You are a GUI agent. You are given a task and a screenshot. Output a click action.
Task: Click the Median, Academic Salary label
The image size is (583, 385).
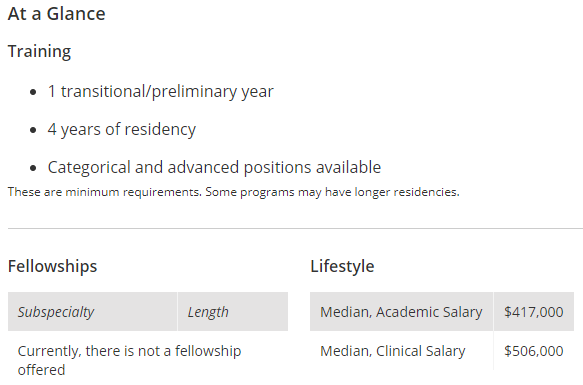(401, 312)
